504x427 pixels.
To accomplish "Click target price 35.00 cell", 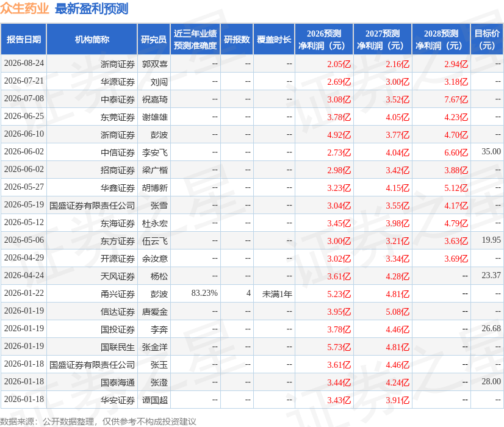I will tap(487, 152).
